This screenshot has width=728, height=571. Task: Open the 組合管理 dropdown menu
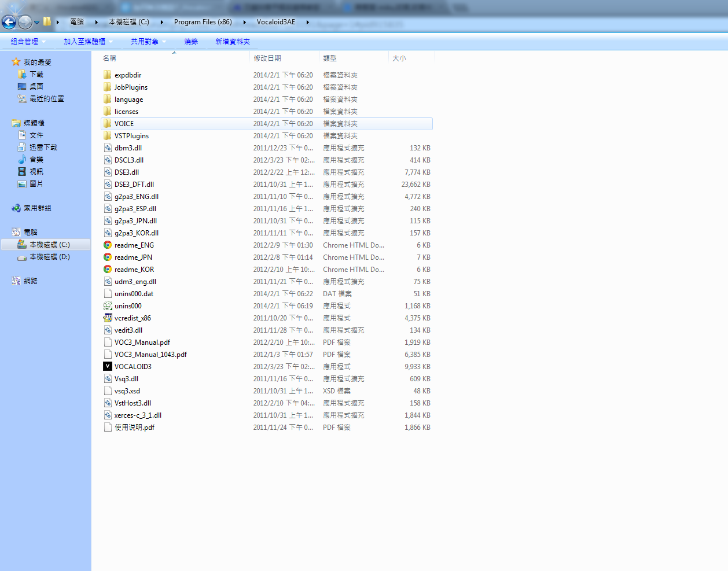28,42
